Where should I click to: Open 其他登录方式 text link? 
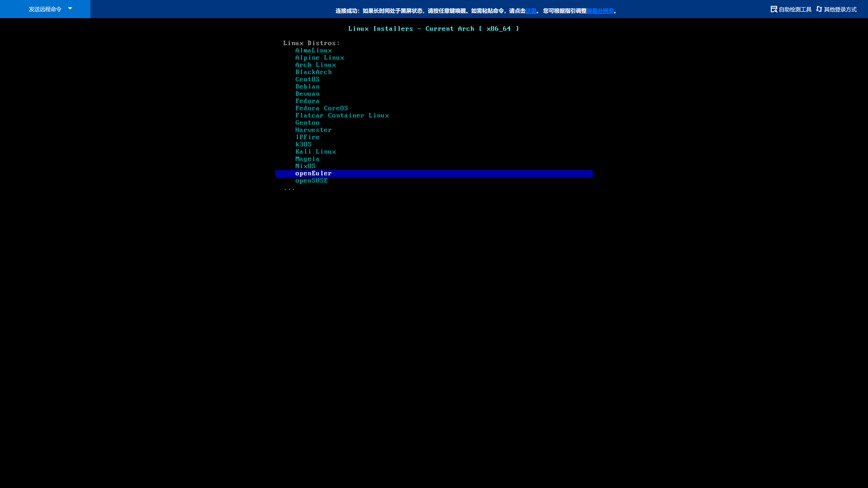(x=840, y=9)
